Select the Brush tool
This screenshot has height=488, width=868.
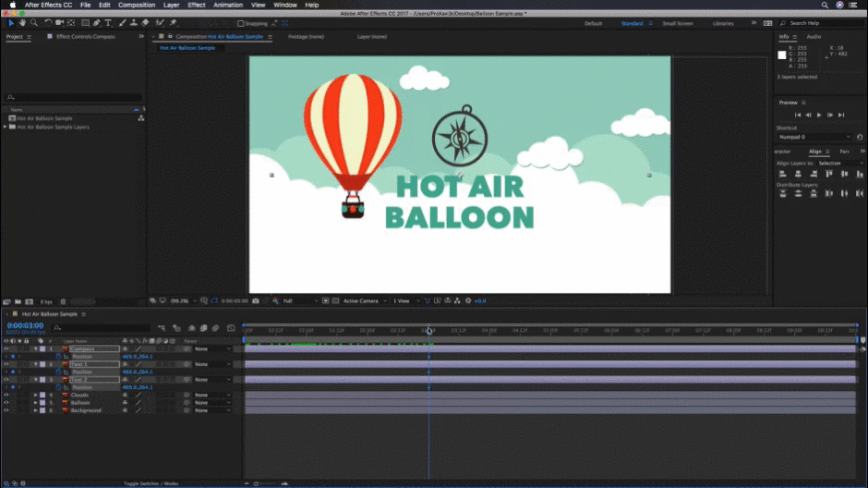(122, 23)
